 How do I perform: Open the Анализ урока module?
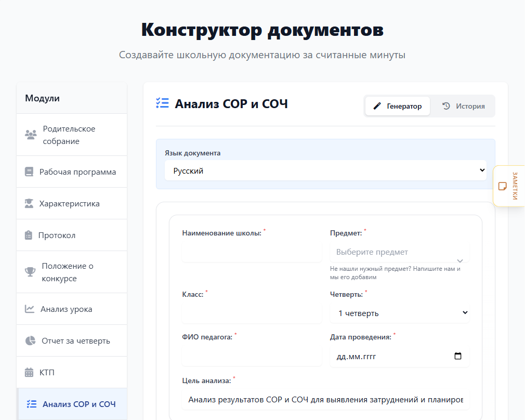coord(72,309)
